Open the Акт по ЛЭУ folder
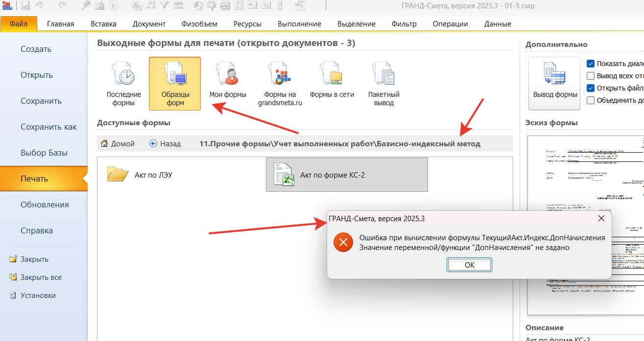This screenshot has width=644, height=341. pos(140,174)
